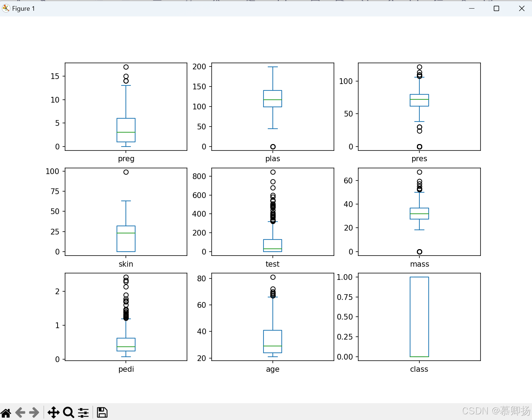
Task: Activate the Zoom to rectangle tool
Action: pyautogui.click(x=68, y=412)
